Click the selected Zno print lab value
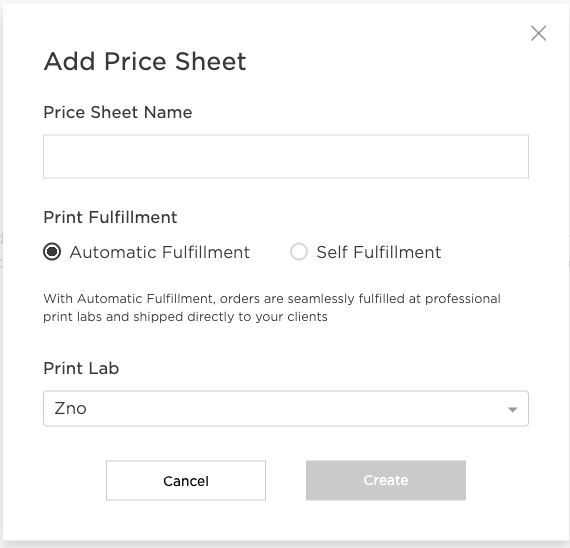This screenshot has height=548, width=570. (71, 408)
